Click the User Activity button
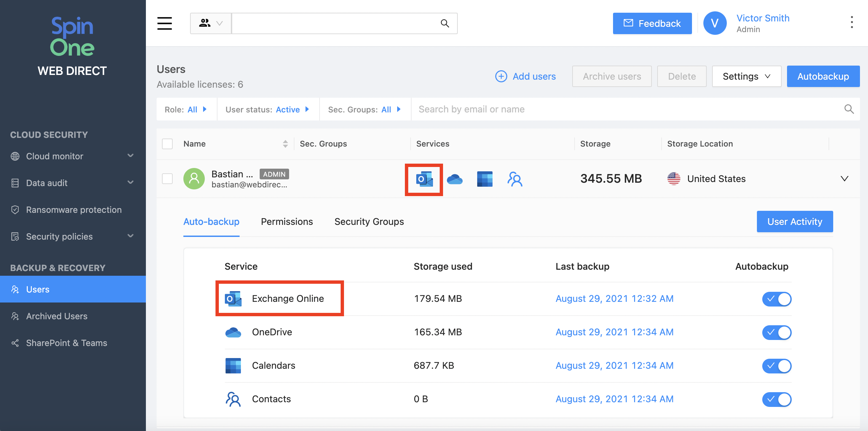This screenshot has width=868, height=431. tap(795, 222)
